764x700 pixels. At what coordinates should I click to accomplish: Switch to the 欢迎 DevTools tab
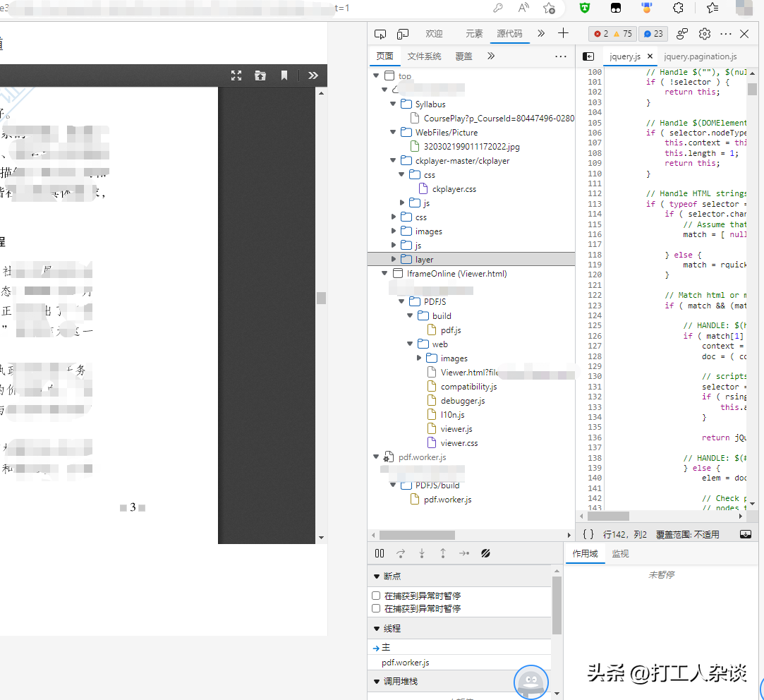tap(434, 34)
